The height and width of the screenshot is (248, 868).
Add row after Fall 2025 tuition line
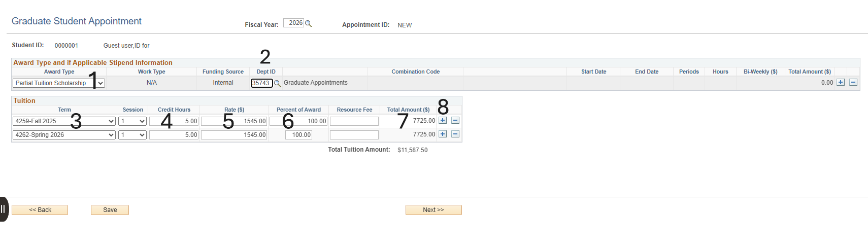(x=443, y=120)
